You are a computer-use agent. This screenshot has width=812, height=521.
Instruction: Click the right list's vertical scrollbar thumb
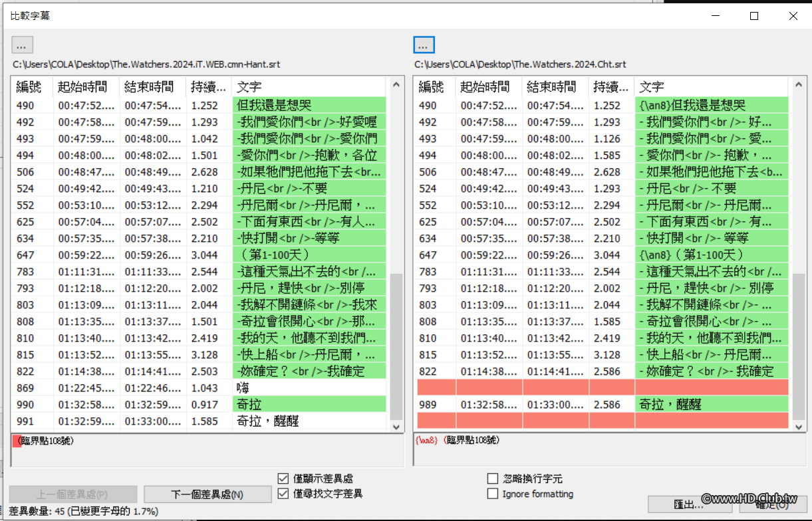799,346
